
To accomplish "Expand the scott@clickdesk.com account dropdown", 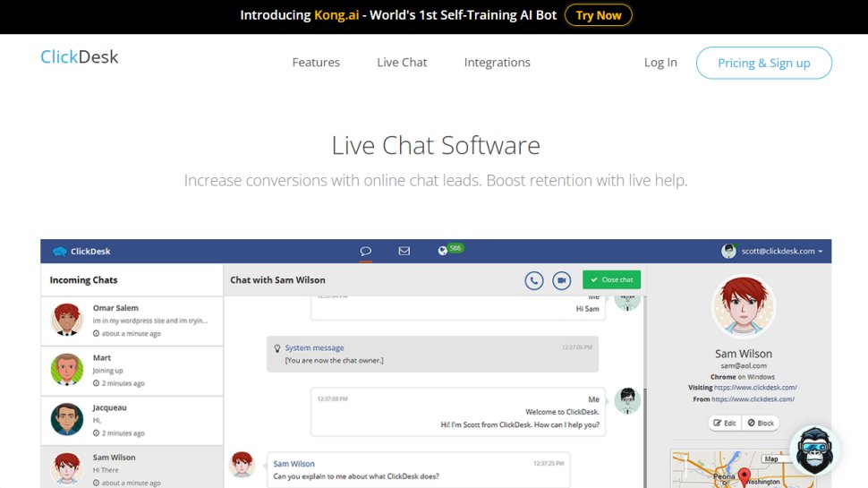I will click(781, 251).
